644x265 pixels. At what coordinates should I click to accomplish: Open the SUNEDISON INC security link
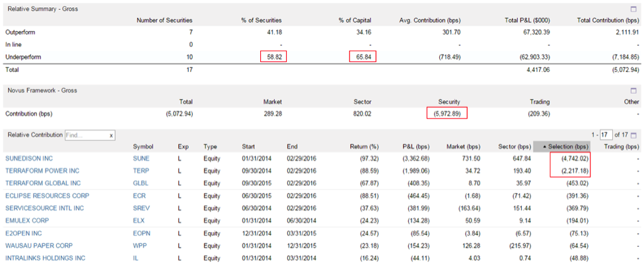pos(29,158)
